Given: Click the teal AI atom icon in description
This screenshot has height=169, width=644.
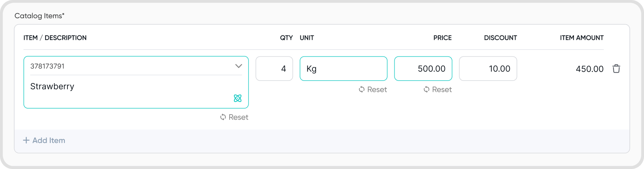Looking at the screenshot, I should coord(238,98).
